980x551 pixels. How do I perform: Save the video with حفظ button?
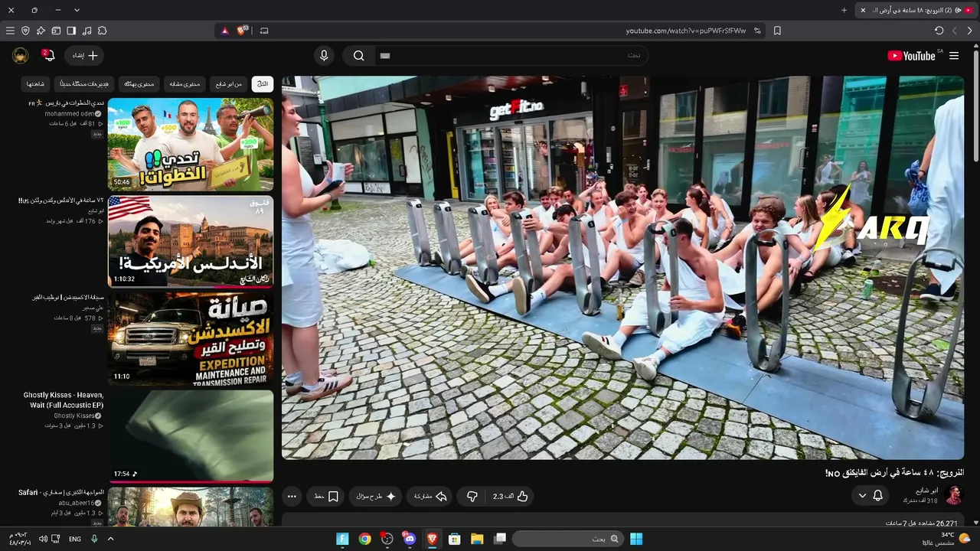[x=327, y=496]
